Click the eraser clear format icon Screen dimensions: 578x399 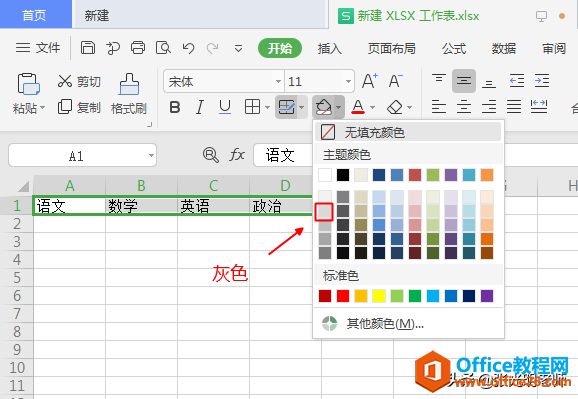(x=395, y=107)
